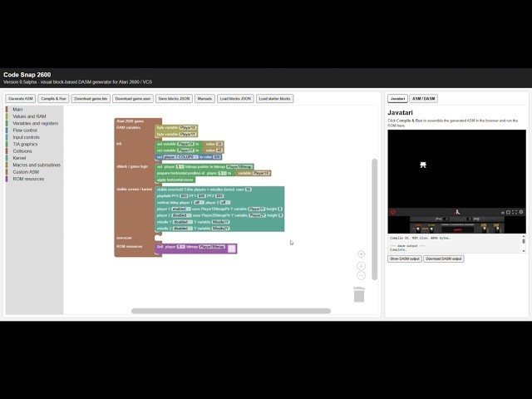Edit the value 20 field
Image resolution: width=532 pixels, height=399 pixels.
[x=219, y=144]
